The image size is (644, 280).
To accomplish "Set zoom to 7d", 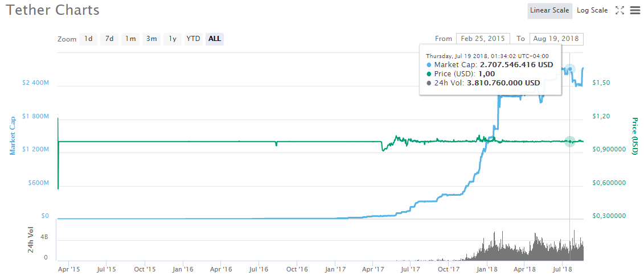I will (x=109, y=39).
